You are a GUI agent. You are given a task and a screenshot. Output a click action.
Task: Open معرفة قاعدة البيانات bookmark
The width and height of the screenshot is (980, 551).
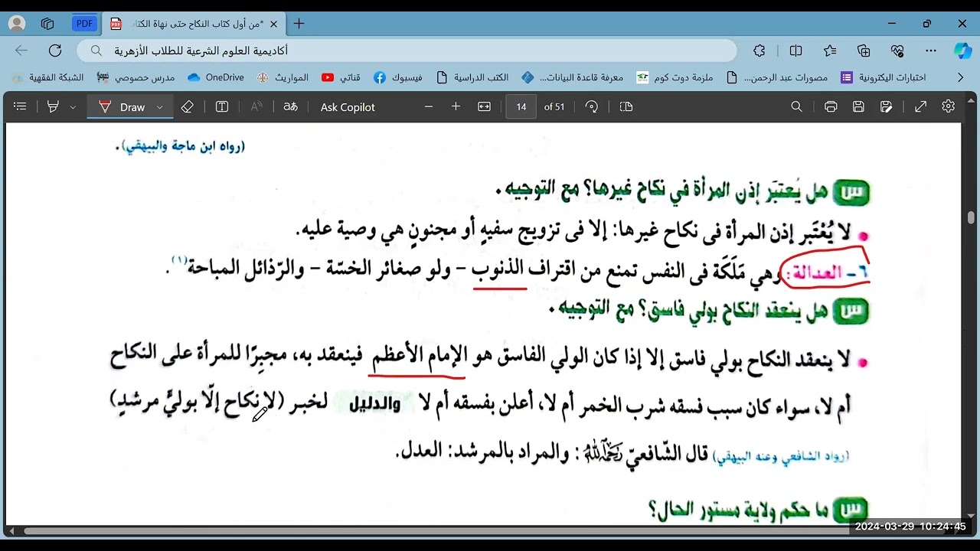[573, 77]
